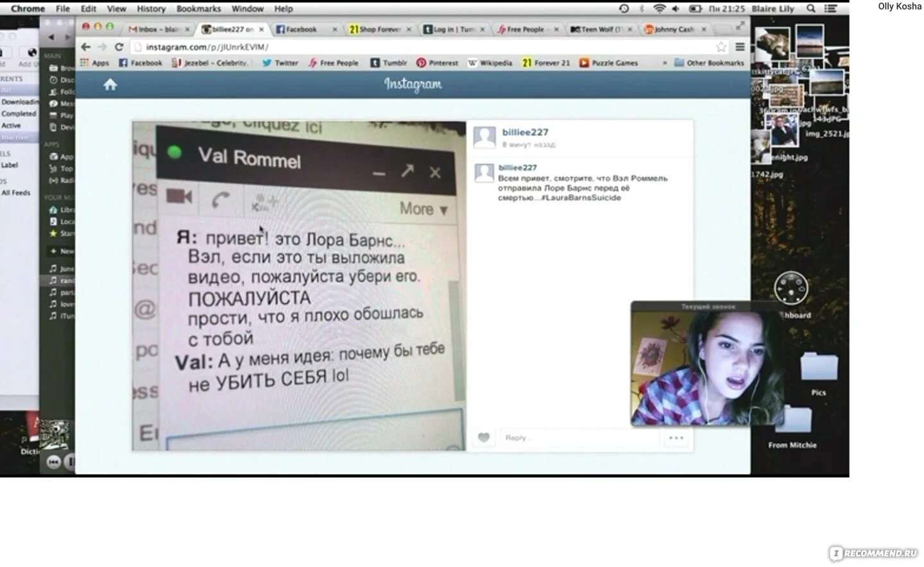This screenshot has width=924, height=567.
Task: Switch to Shop Forever tab
Action: (x=379, y=30)
